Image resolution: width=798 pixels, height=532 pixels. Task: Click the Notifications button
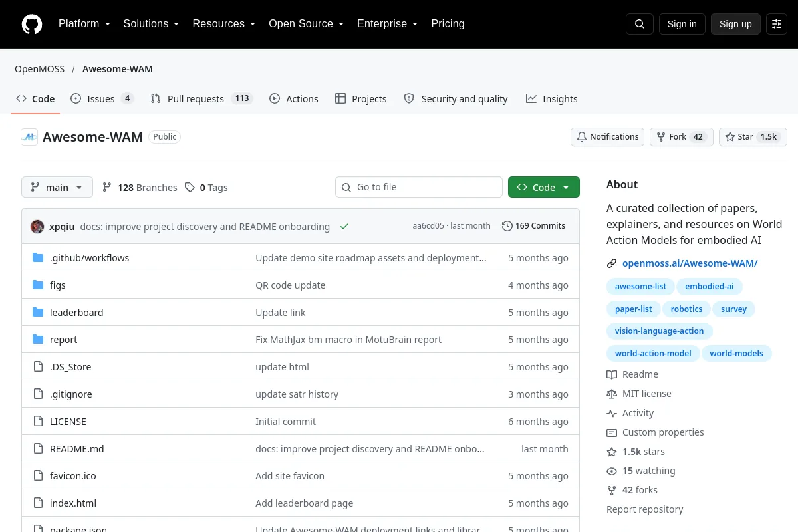607,137
